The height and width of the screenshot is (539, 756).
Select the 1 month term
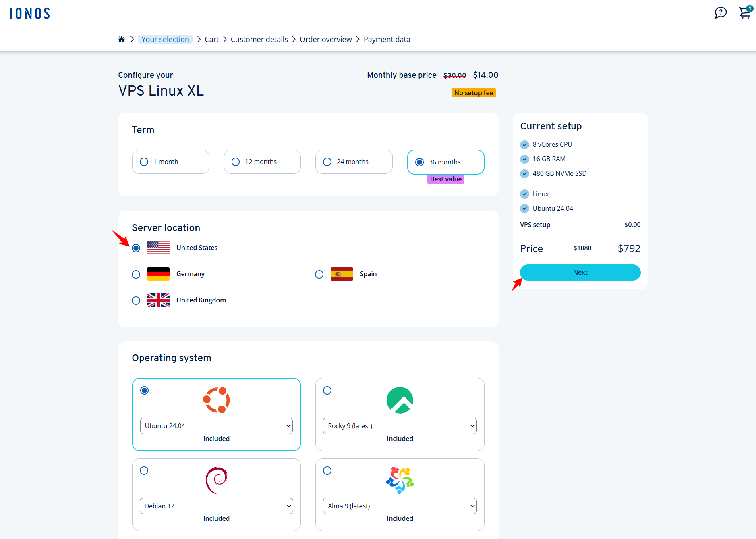[171, 162]
